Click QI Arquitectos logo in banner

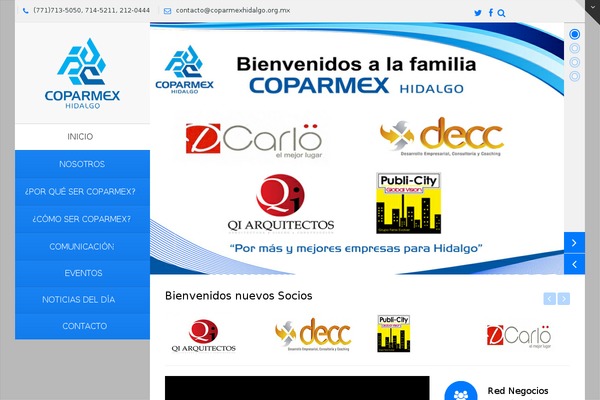(280, 204)
